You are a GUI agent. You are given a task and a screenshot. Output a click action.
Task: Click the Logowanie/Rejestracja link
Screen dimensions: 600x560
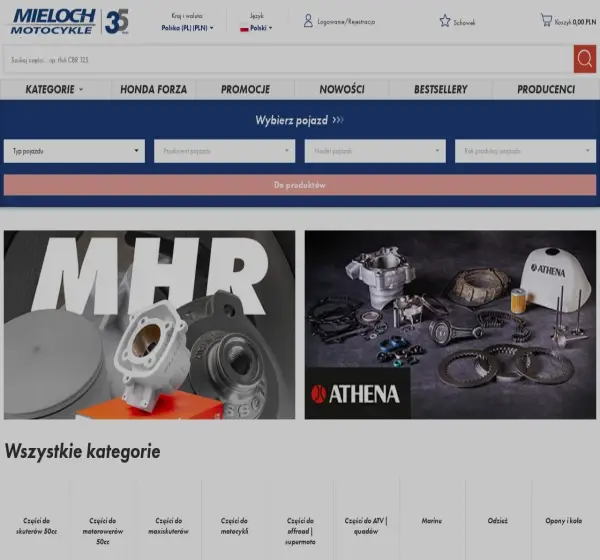pos(346,22)
